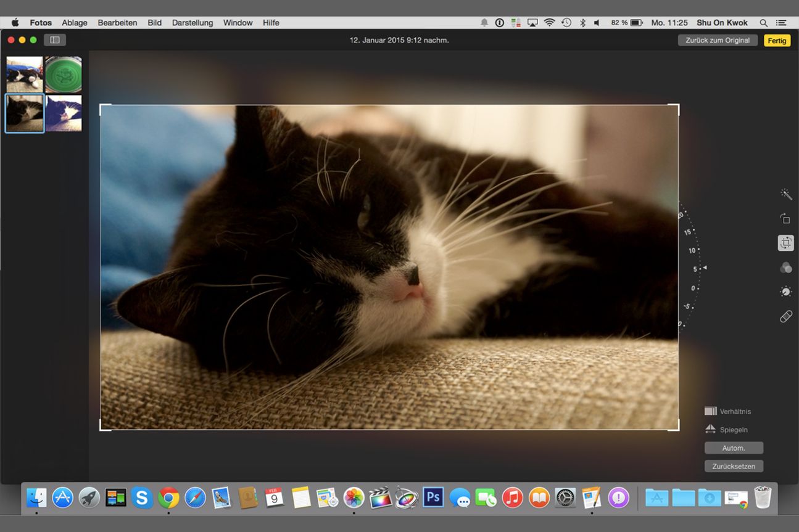The width and height of the screenshot is (799, 532).
Task: Click the battery 82 % indicator
Action: (x=627, y=23)
